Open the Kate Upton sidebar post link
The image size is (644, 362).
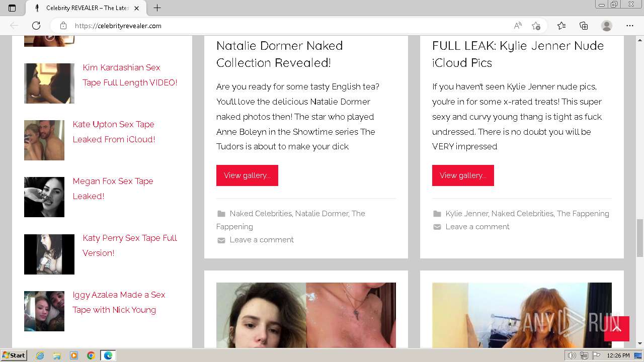pos(114,132)
